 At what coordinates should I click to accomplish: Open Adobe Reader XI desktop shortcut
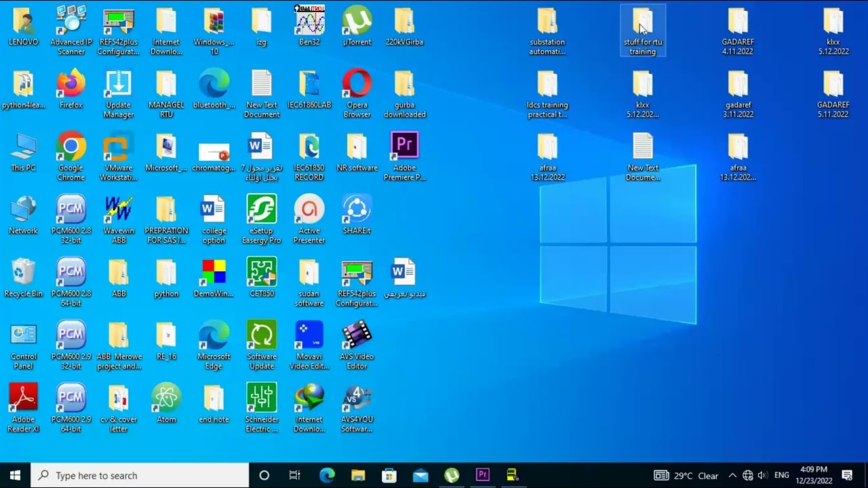(24, 409)
